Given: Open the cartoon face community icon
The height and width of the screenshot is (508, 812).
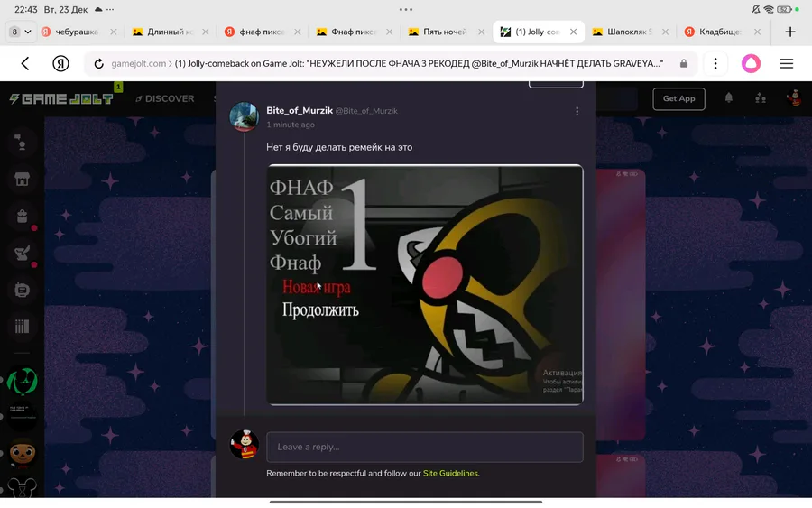Looking at the screenshot, I should click(22, 453).
